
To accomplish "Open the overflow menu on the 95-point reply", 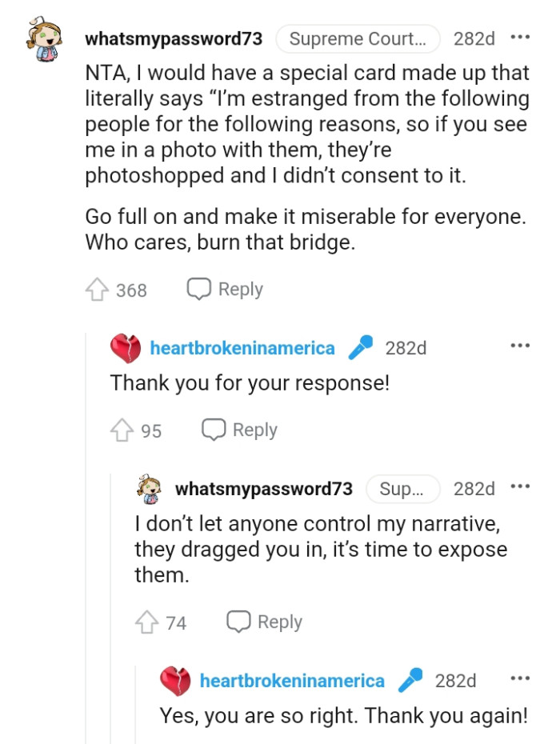I will (x=521, y=344).
